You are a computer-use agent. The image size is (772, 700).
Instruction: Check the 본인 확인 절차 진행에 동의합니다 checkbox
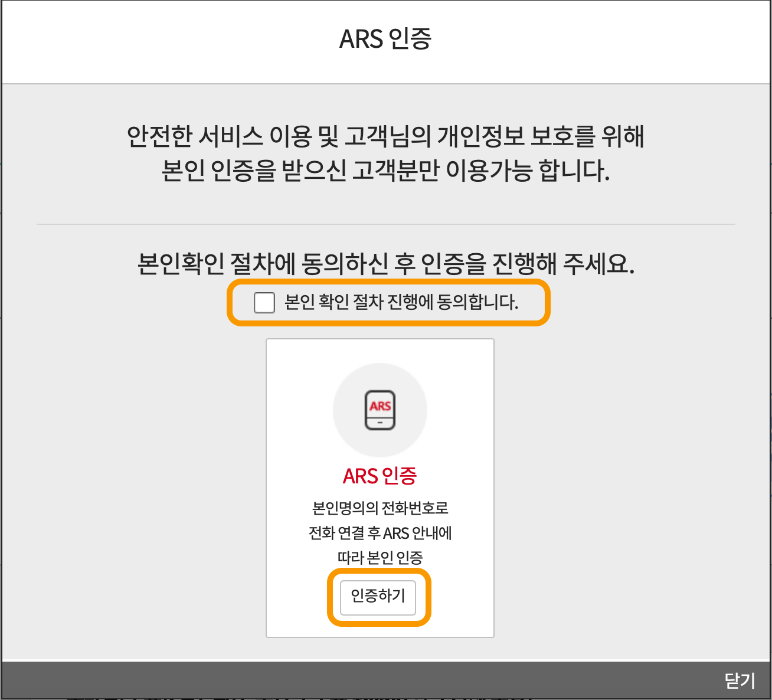pyautogui.click(x=264, y=303)
